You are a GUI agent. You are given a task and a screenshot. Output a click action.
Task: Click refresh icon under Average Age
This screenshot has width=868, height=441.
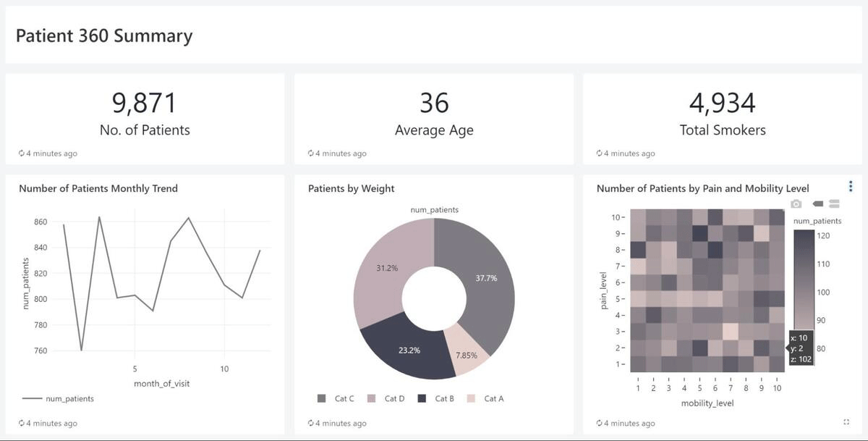(x=311, y=154)
